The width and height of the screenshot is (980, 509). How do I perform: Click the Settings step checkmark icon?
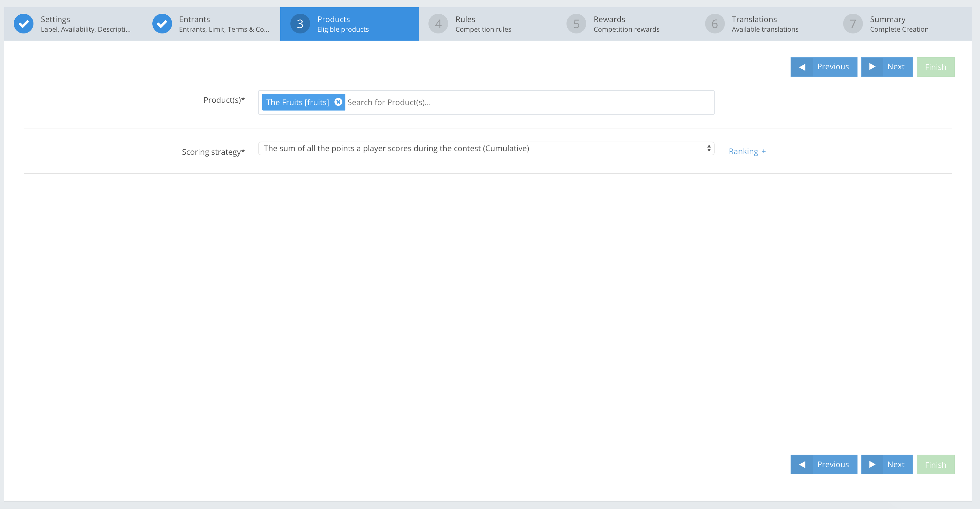coord(23,23)
